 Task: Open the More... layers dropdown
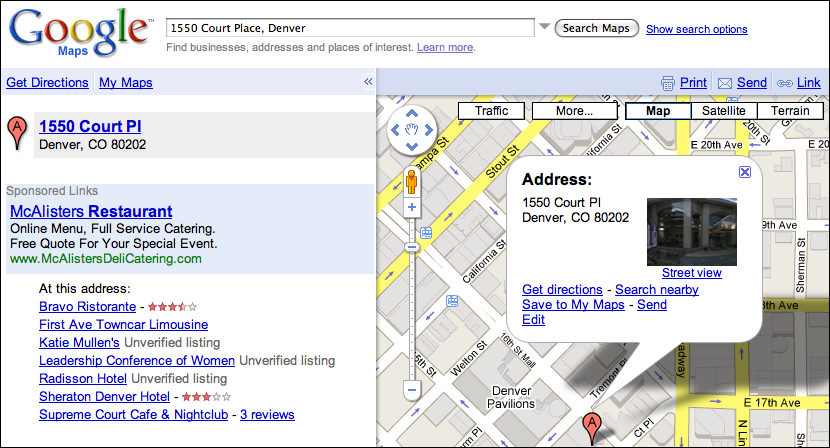(x=574, y=111)
